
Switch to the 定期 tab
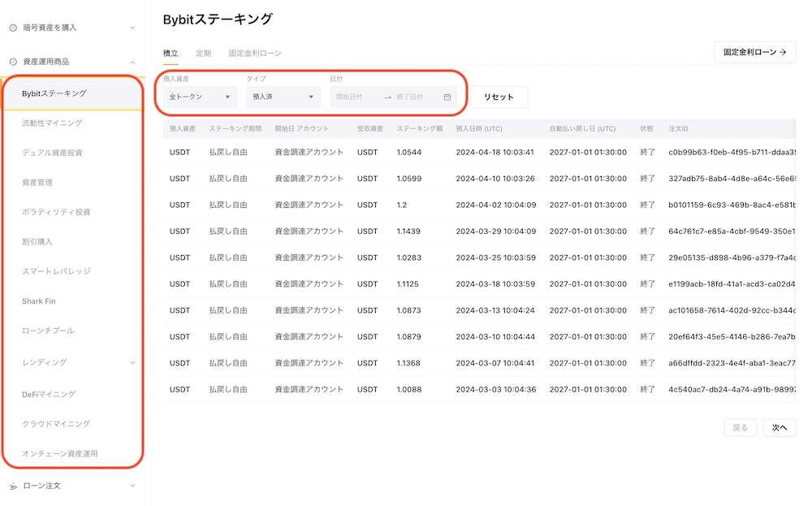pos(204,53)
